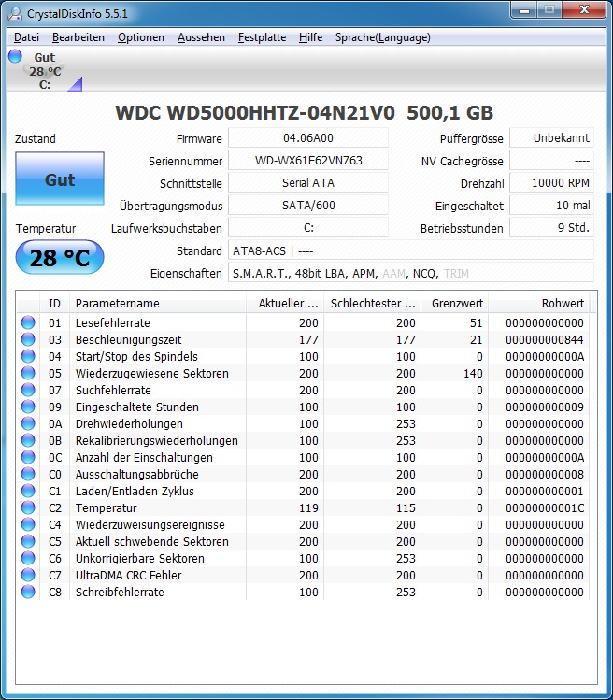Click the Parametername column header

(x=158, y=303)
